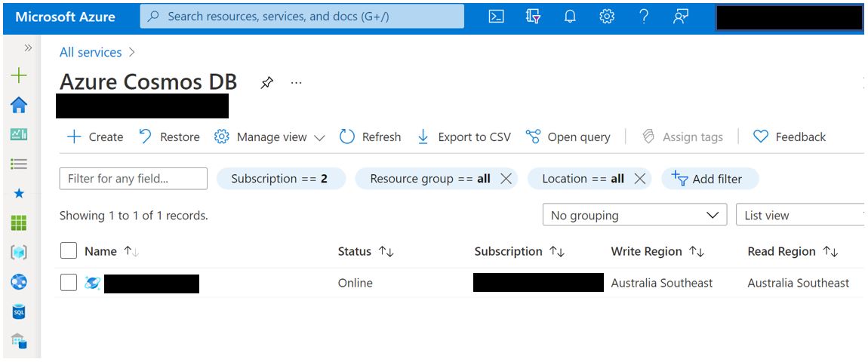Click the Microsoft Azure logo text
The image size is (868, 362).
(x=66, y=17)
